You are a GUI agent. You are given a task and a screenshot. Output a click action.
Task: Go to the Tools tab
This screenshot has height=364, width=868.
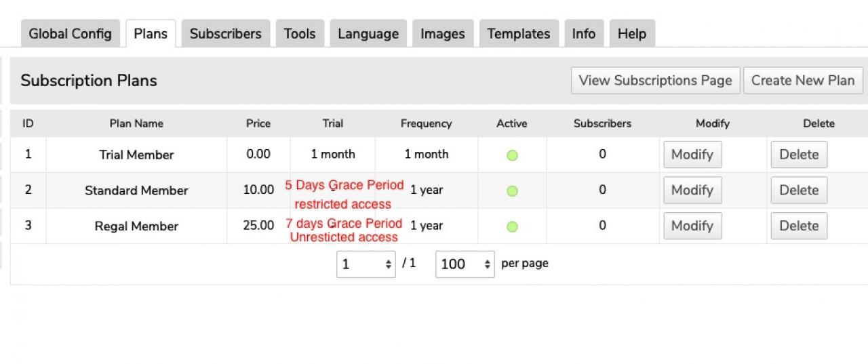pos(300,34)
